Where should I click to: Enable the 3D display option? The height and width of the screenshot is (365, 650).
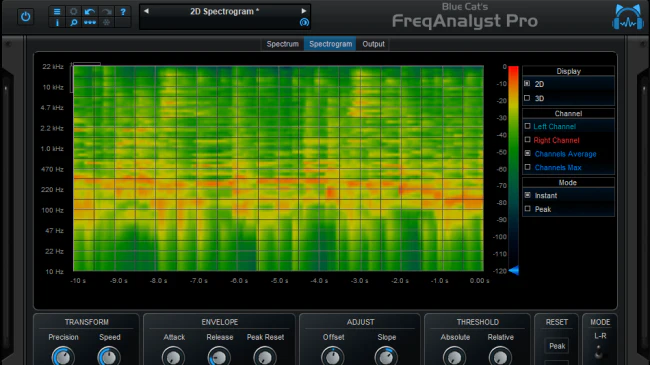point(527,98)
